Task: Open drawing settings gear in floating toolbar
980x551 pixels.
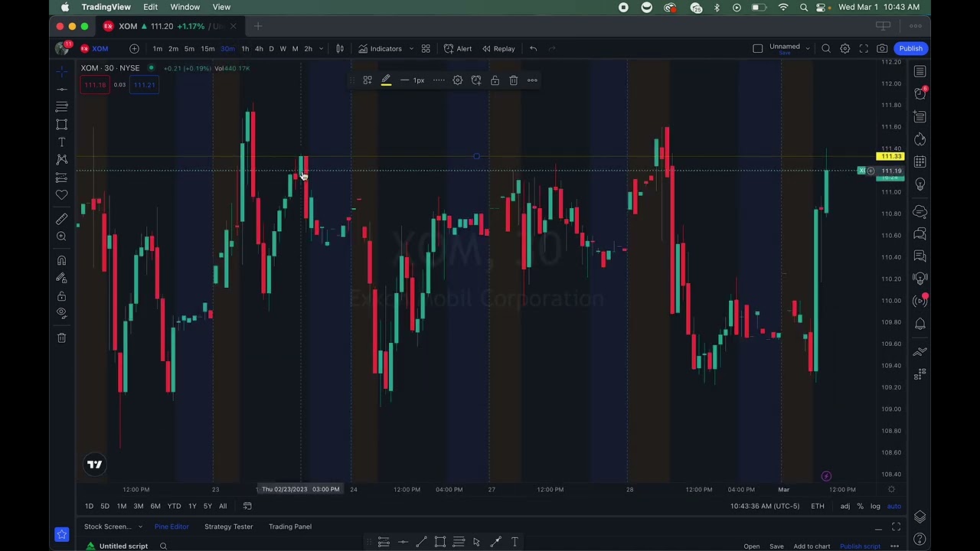Action: [458, 80]
